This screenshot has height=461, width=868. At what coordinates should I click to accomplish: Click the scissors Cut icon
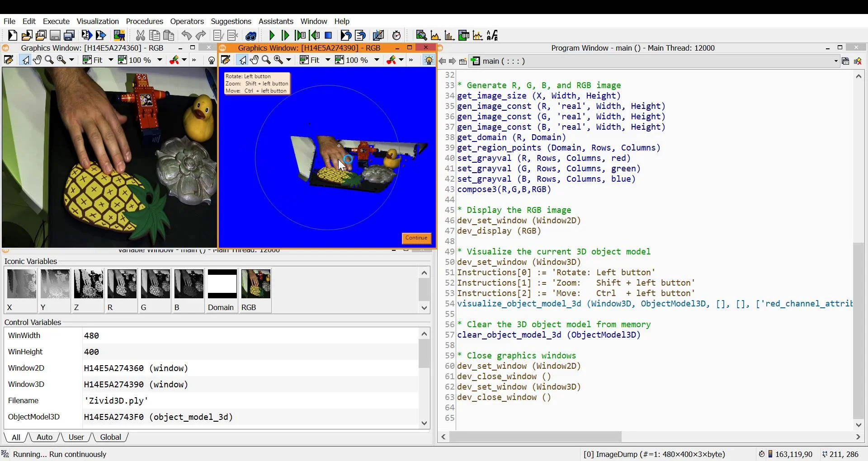point(140,35)
